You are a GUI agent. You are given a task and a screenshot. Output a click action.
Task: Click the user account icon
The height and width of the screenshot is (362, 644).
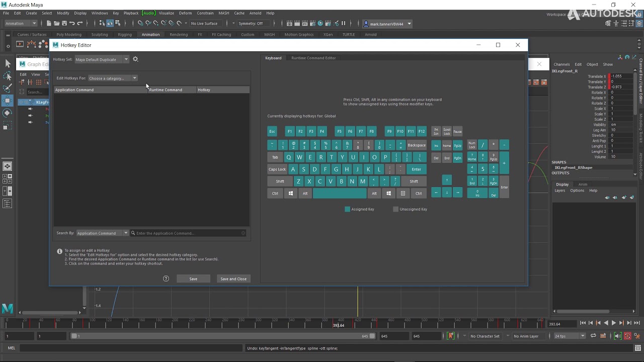(366, 24)
